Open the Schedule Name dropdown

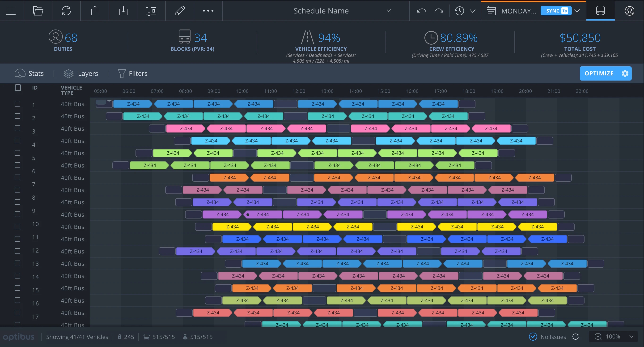pyautogui.click(x=389, y=11)
